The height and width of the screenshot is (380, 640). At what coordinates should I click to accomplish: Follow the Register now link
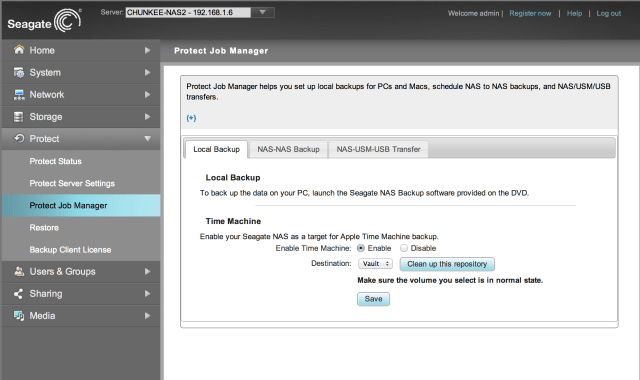(530, 13)
